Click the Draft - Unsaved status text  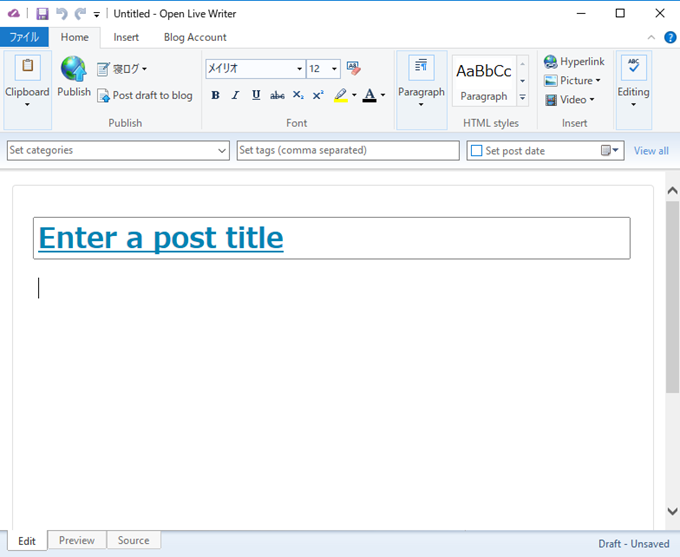[x=634, y=544]
